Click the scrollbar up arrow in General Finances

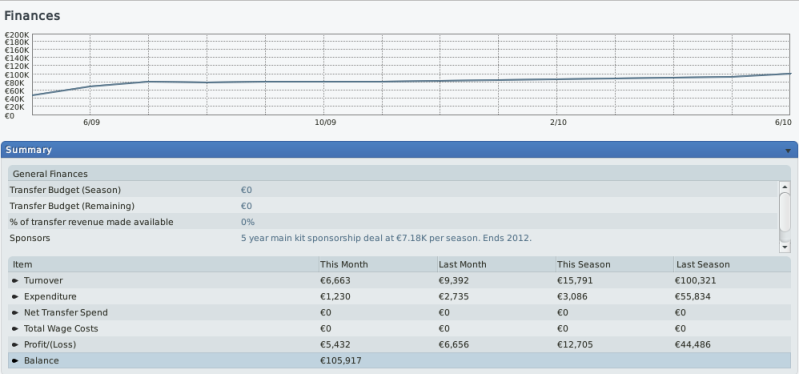(785, 187)
